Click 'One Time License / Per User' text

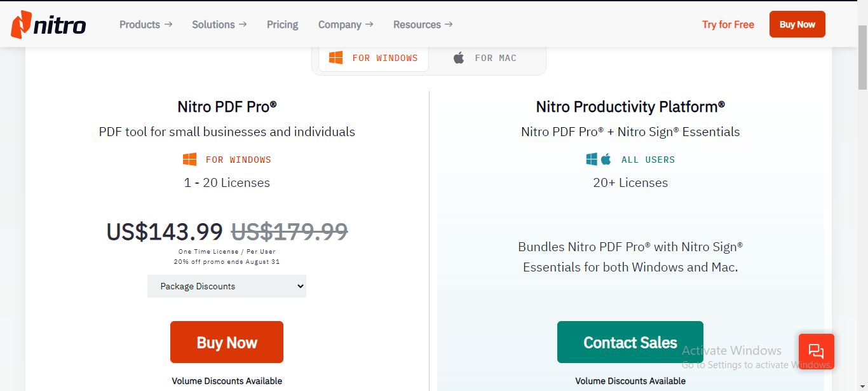227,252
